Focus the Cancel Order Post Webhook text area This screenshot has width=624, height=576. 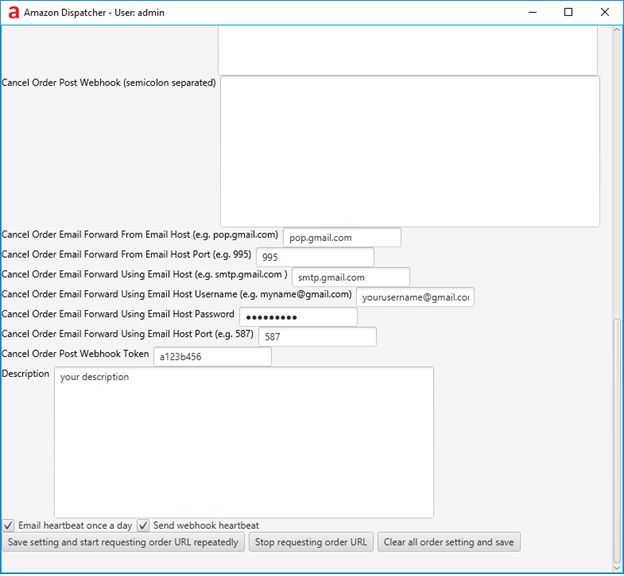[410, 151]
